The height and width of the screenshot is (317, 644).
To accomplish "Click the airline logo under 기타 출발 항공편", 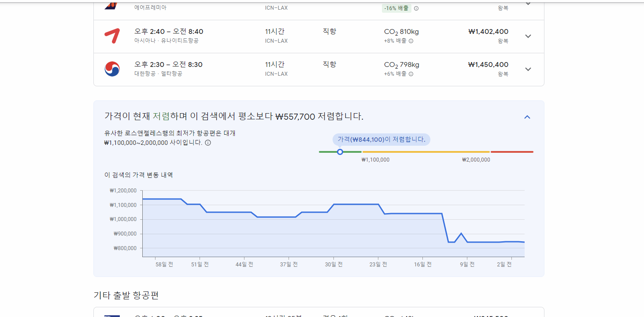I will [111, 315].
